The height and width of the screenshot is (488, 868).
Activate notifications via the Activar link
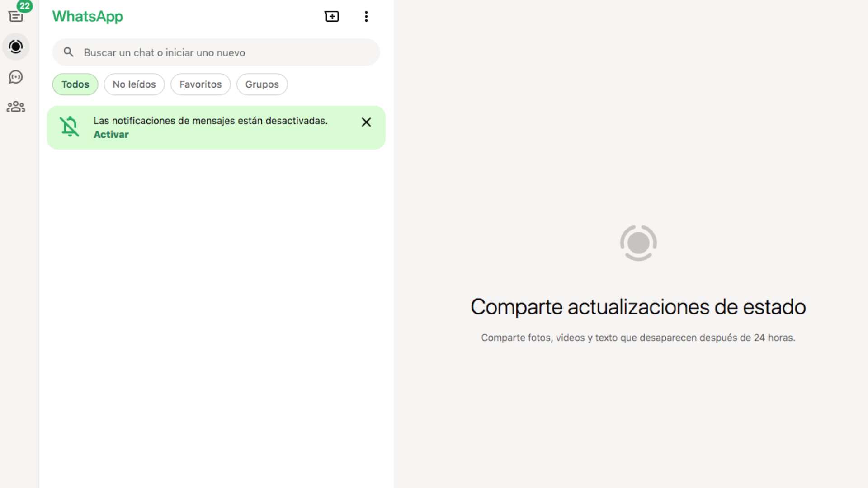point(111,134)
